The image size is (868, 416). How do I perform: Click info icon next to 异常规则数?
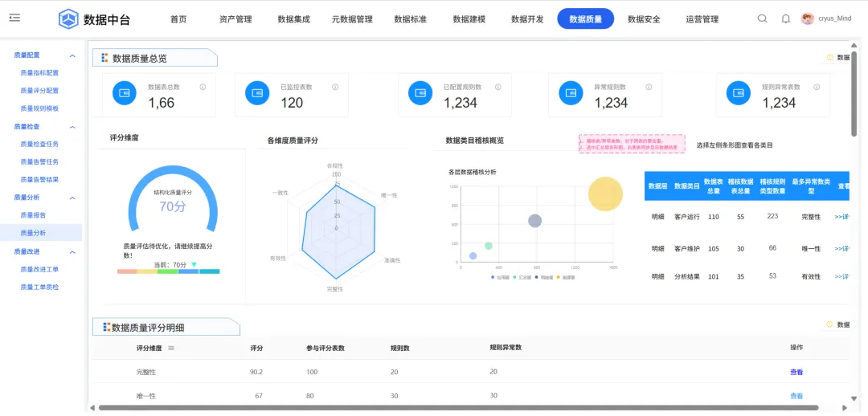point(649,87)
